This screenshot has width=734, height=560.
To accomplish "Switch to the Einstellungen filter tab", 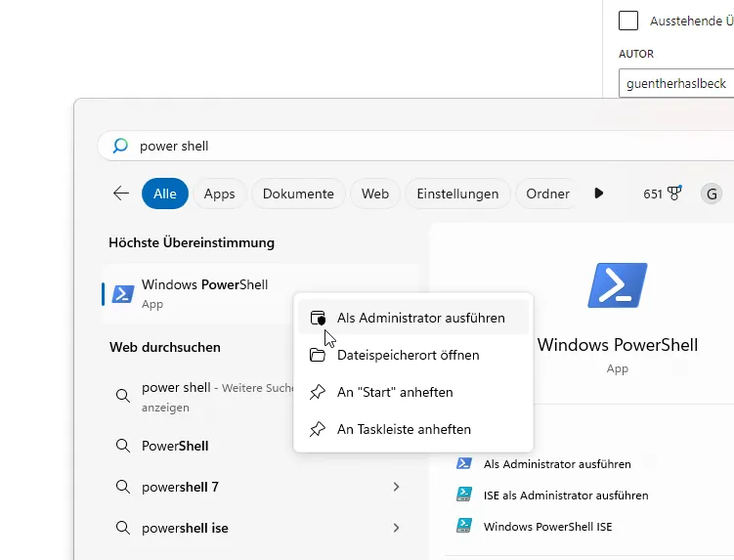I will point(457,194).
